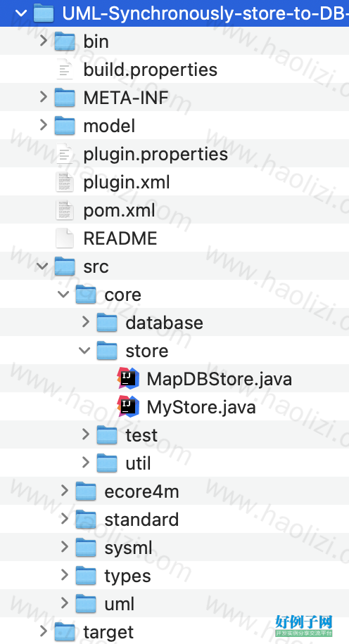Collapse the src folder
Image resolution: width=349 pixels, height=644 pixels.
(x=42, y=266)
